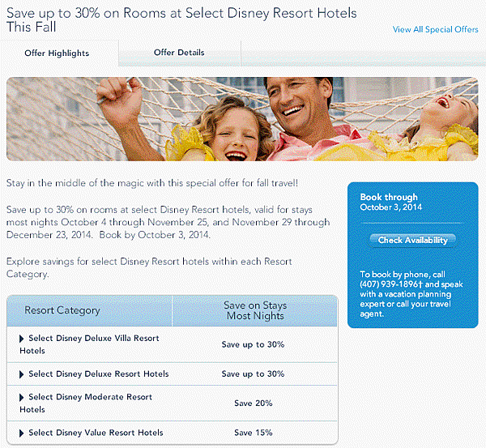Viewport: 486px width, 448px height.
Task: Click the Book through October 3, 2014 heading
Action: [x=390, y=202]
